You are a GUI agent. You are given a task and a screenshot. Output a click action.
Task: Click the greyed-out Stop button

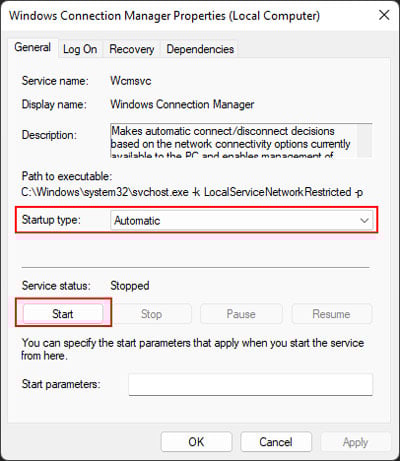[151, 314]
